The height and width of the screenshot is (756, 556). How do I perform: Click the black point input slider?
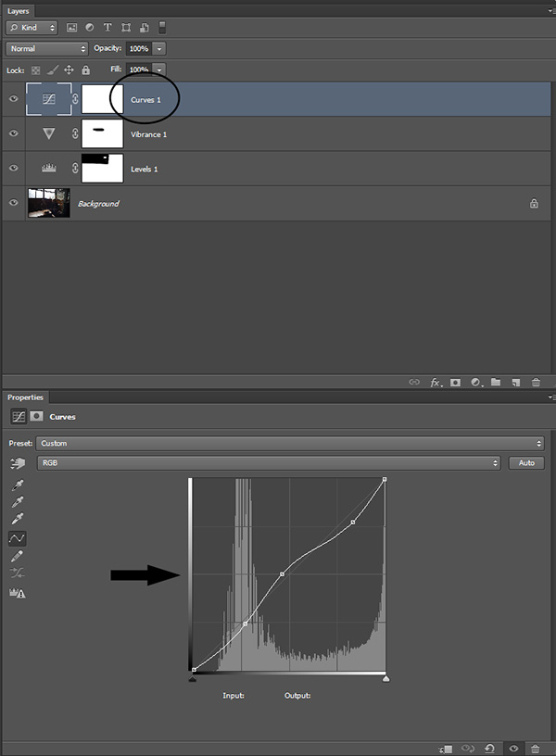(193, 679)
